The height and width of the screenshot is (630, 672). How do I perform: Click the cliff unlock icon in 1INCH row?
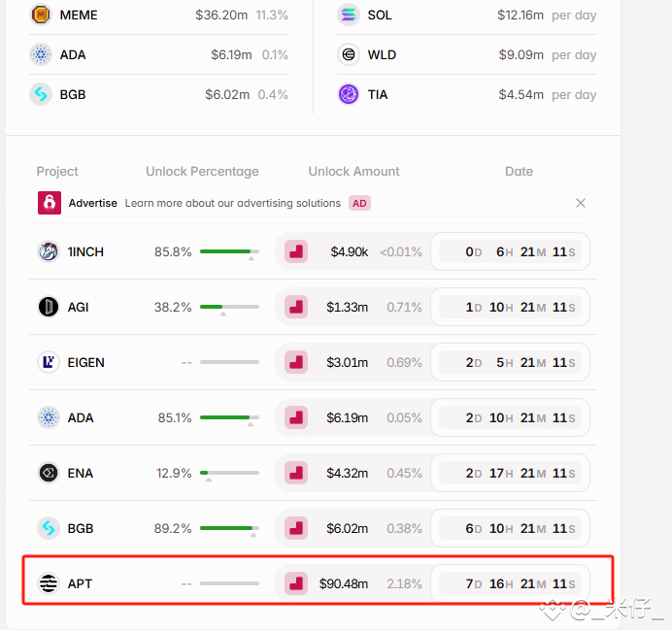click(296, 251)
